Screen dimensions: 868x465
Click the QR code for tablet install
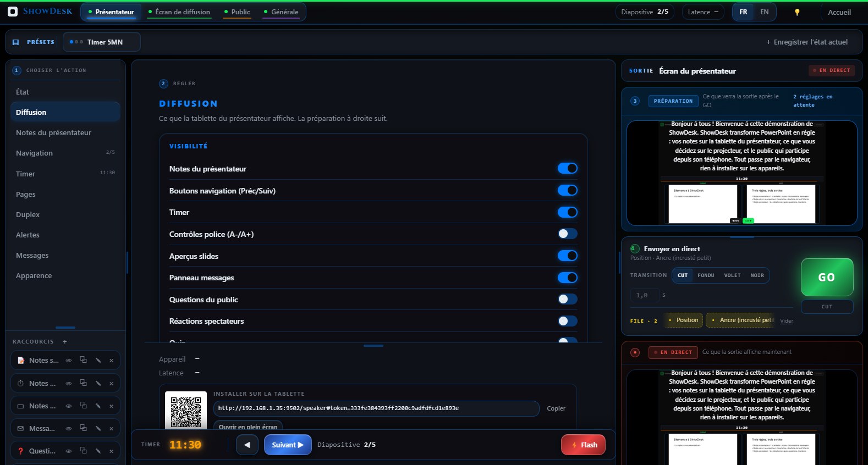click(186, 411)
